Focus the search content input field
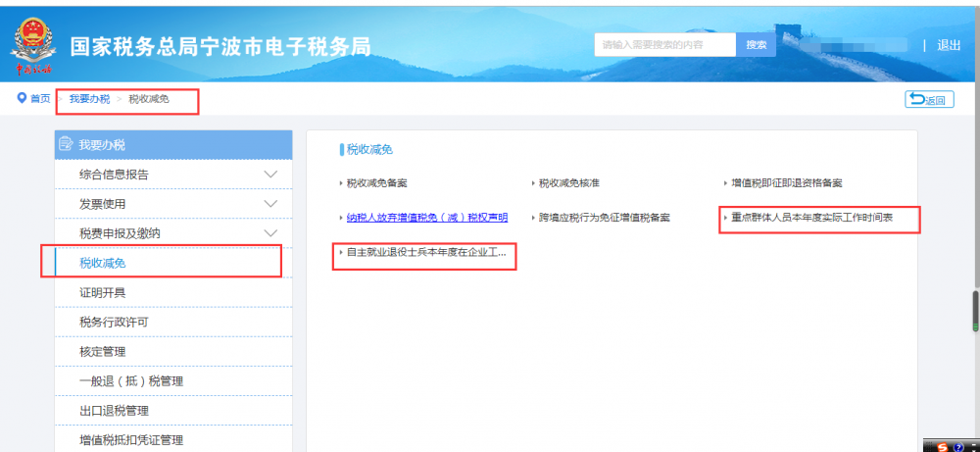Screen dimensions: 980x452 pos(664,45)
